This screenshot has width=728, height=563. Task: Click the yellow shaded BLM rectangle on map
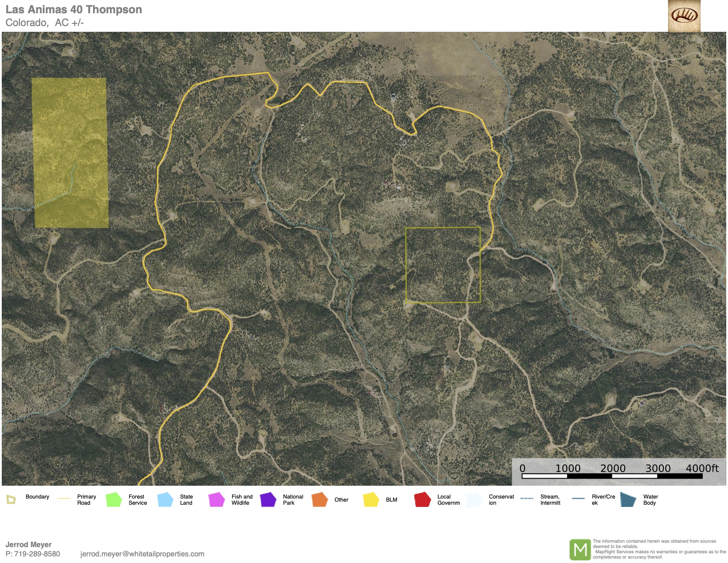coord(70,152)
